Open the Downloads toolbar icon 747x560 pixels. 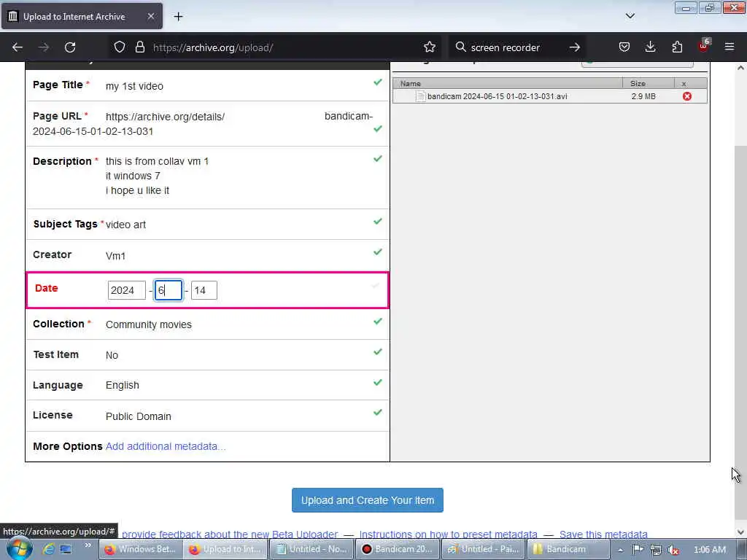click(650, 47)
